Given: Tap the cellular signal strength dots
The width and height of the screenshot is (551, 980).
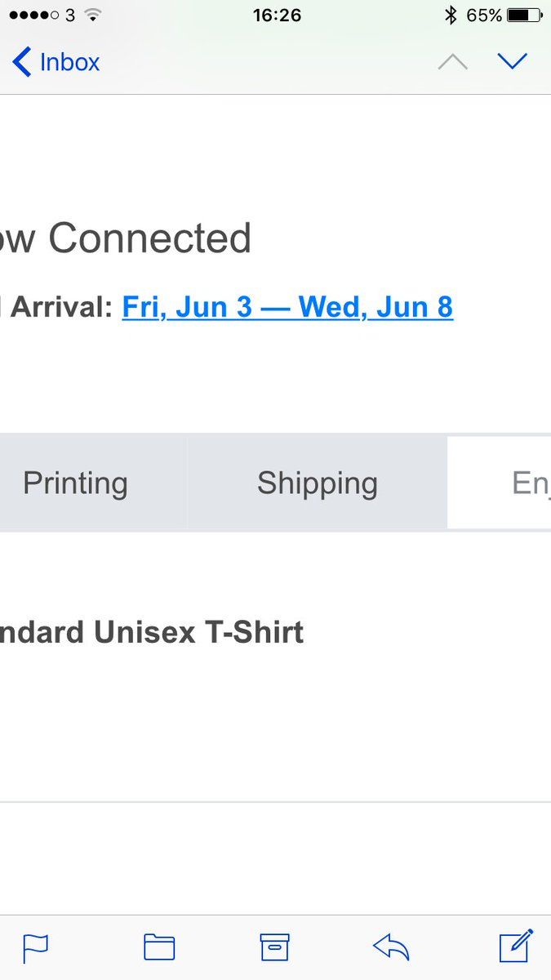Looking at the screenshot, I should pyautogui.click(x=33, y=15).
